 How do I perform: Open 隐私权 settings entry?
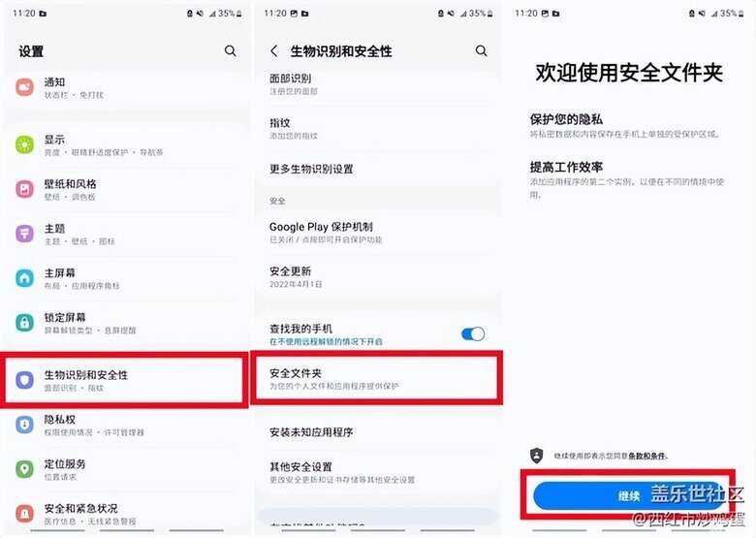(x=125, y=425)
